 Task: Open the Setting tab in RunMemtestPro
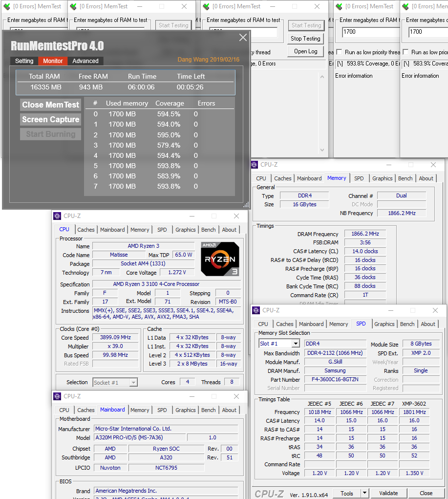(x=24, y=61)
